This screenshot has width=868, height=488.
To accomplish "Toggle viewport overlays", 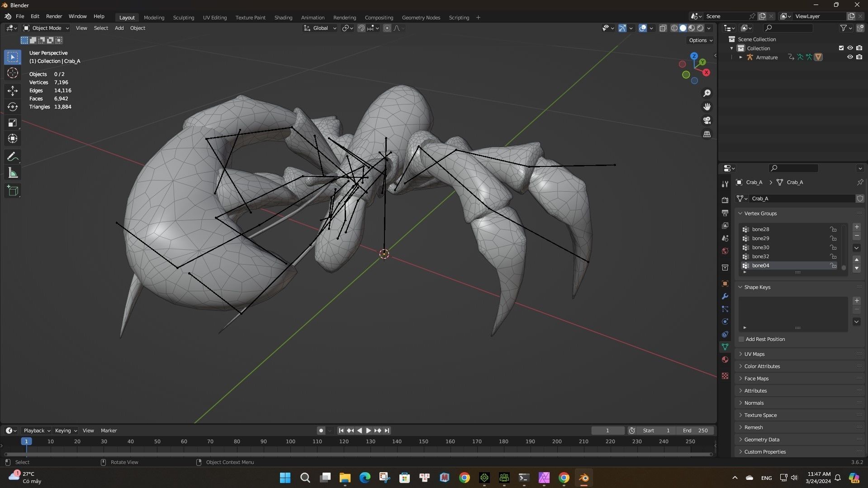I will click(x=642, y=28).
